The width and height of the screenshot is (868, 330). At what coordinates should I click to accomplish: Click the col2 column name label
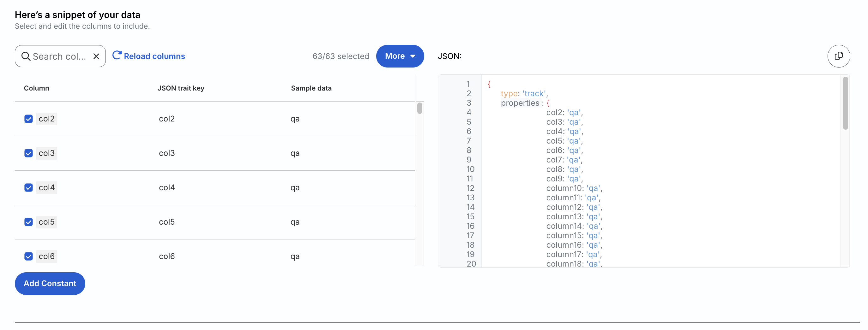tap(46, 119)
